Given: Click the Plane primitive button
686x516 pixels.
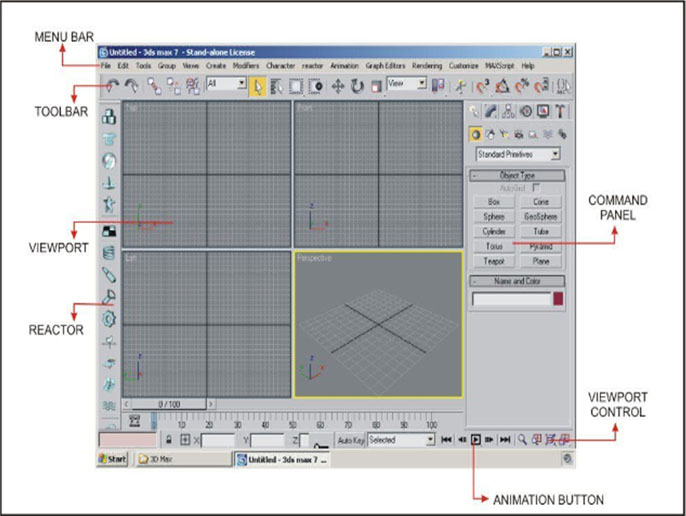Looking at the screenshot, I should pyautogui.click(x=541, y=261).
